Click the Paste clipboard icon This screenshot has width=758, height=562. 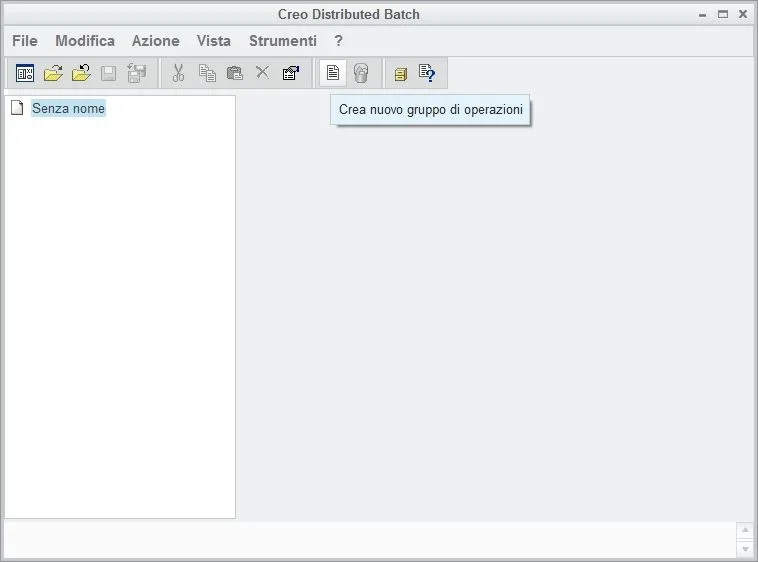(235, 73)
